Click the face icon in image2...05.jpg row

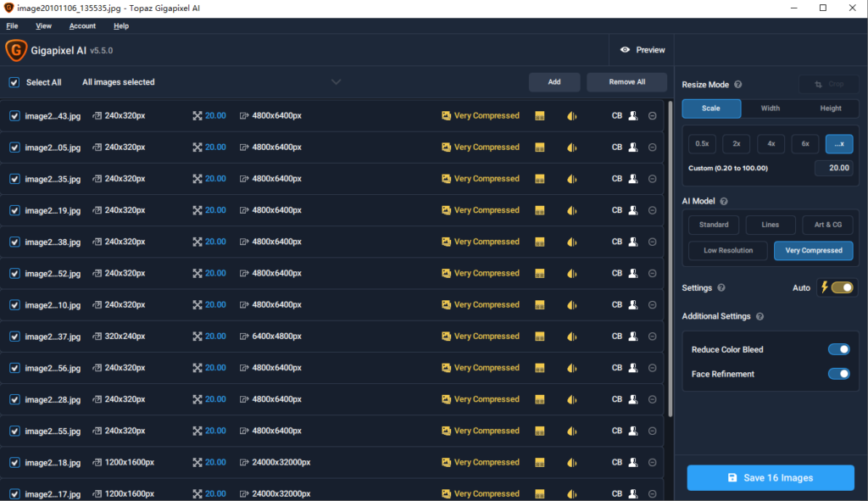pyautogui.click(x=632, y=148)
